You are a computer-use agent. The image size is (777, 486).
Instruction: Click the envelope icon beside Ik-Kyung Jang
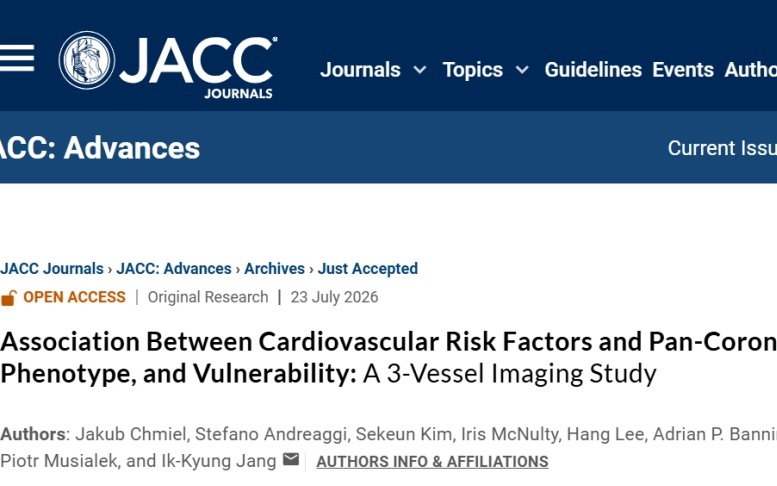291,459
